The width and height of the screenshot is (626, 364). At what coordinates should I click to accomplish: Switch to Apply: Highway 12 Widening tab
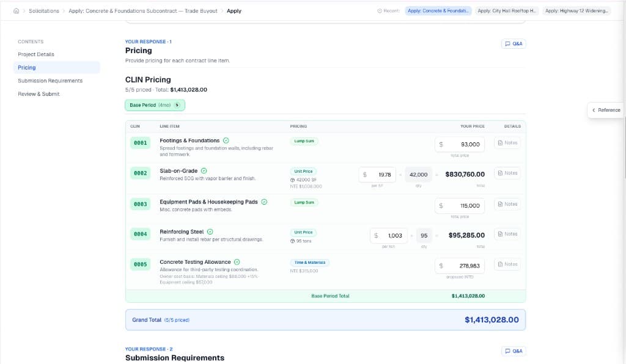point(576,11)
